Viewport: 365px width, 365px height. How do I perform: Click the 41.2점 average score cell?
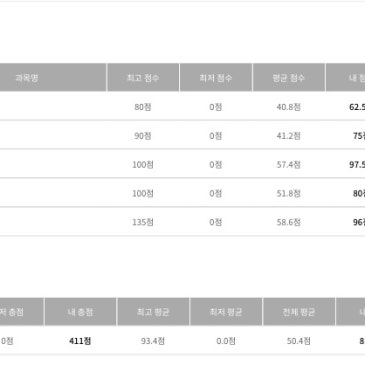coord(289,136)
